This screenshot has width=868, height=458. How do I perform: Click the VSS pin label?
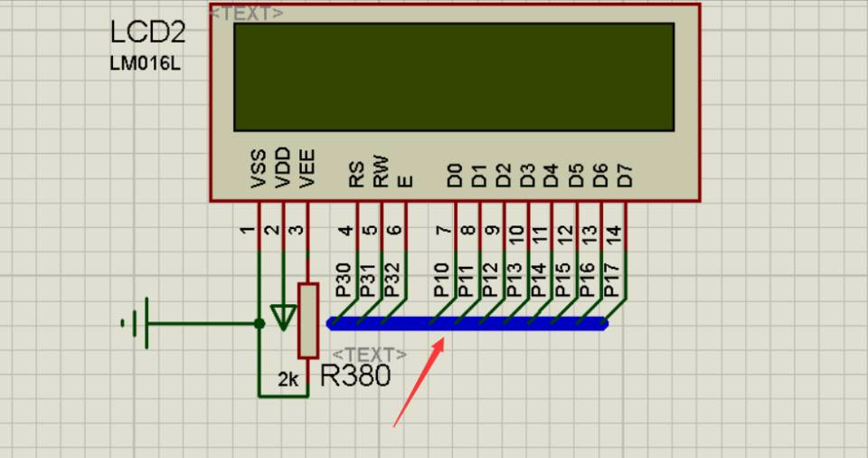(259, 168)
